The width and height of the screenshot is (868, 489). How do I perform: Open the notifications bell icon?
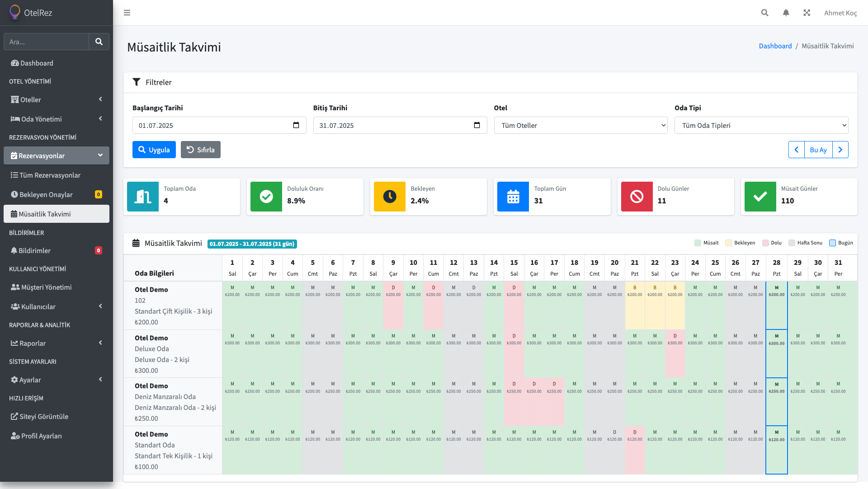(x=786, y=13)
